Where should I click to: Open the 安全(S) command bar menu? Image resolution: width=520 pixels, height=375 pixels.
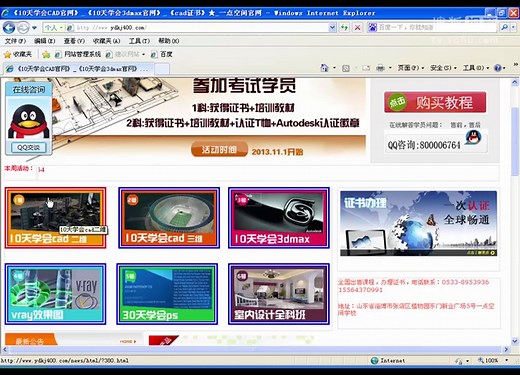pyautogui.click(x=444, y=68)
